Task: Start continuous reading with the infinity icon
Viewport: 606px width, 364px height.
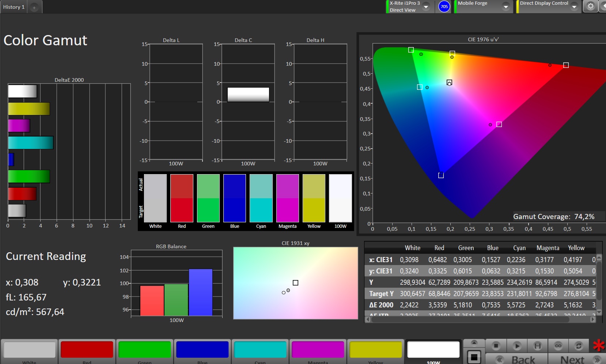Action: point(558,345)
